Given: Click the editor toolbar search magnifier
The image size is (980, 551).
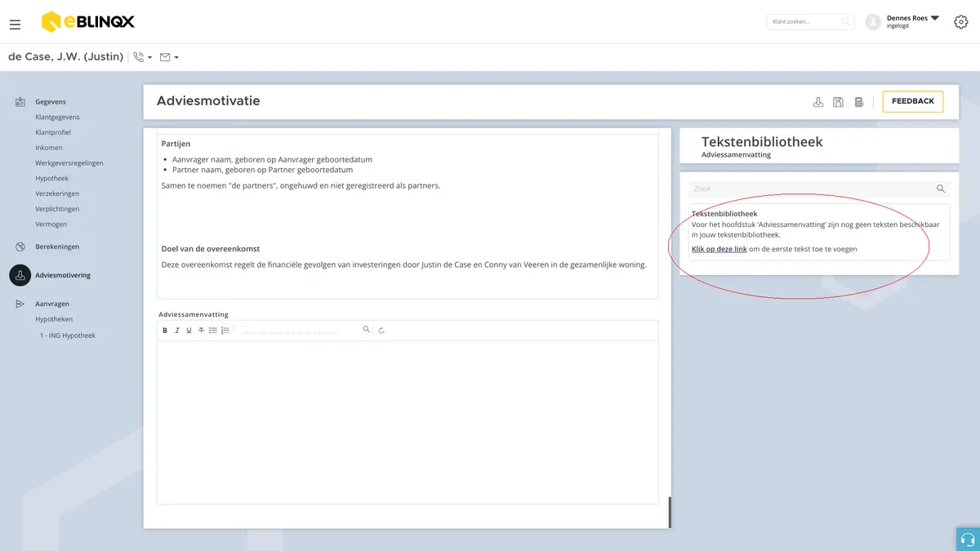Looking at the screenshot, I should coord(367,330).
